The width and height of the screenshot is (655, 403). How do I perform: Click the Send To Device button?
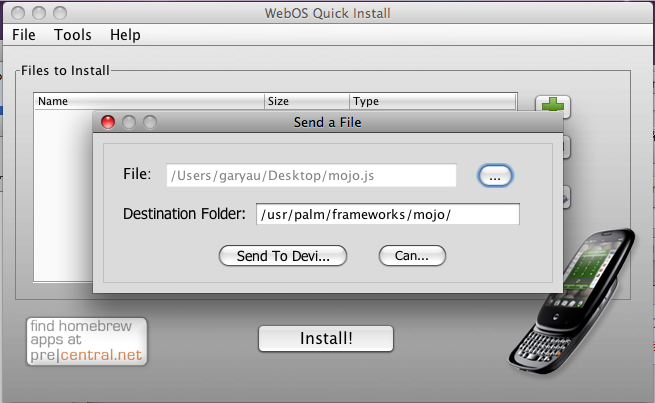coord(283,256)
